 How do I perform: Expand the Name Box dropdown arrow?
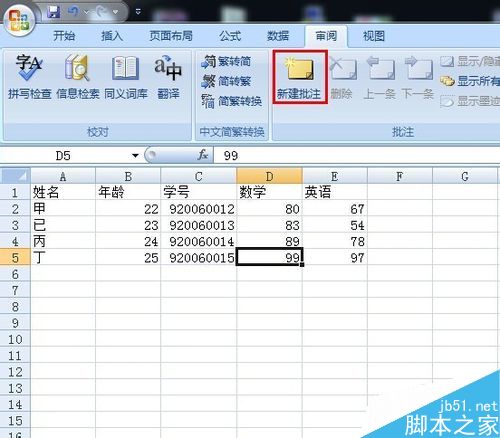135,156
